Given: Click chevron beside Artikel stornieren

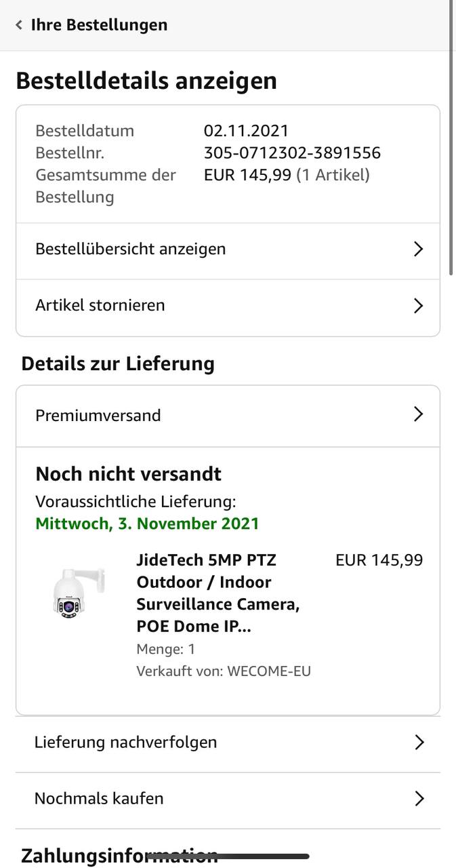Looking at the screenshot, I should point(418,305).
